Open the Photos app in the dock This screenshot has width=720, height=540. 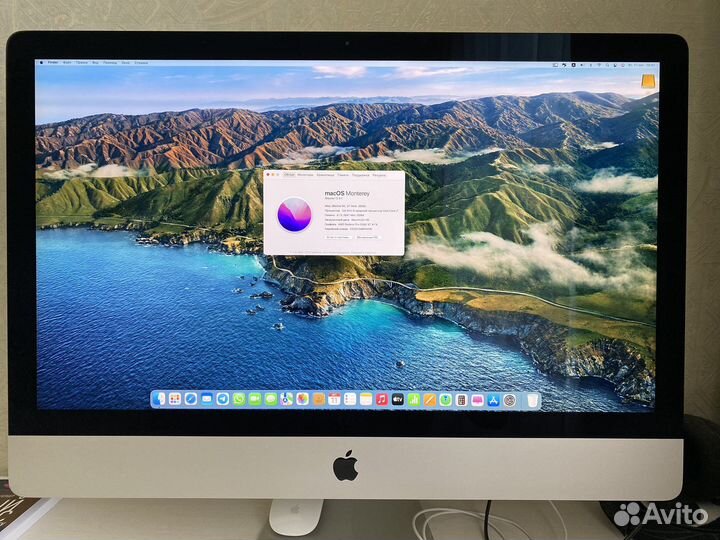(302, 399)
